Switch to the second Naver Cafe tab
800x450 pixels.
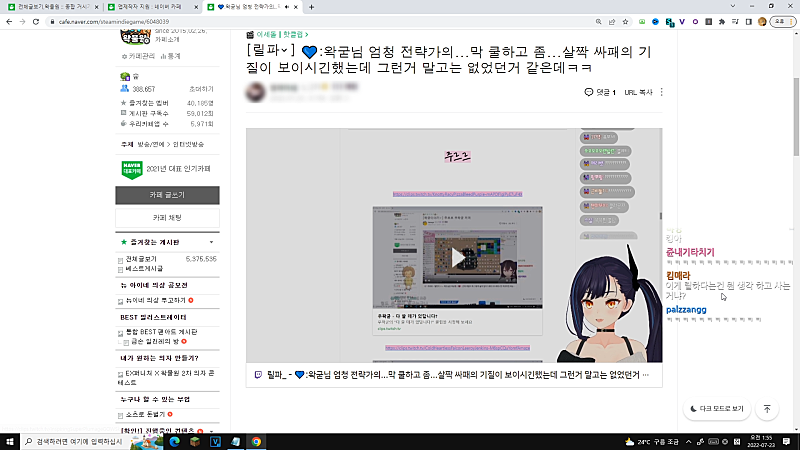[x=153, y=7]
